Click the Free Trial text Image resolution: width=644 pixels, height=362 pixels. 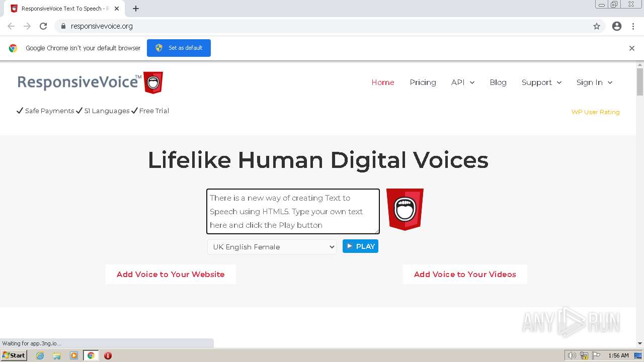pos(154,111)
